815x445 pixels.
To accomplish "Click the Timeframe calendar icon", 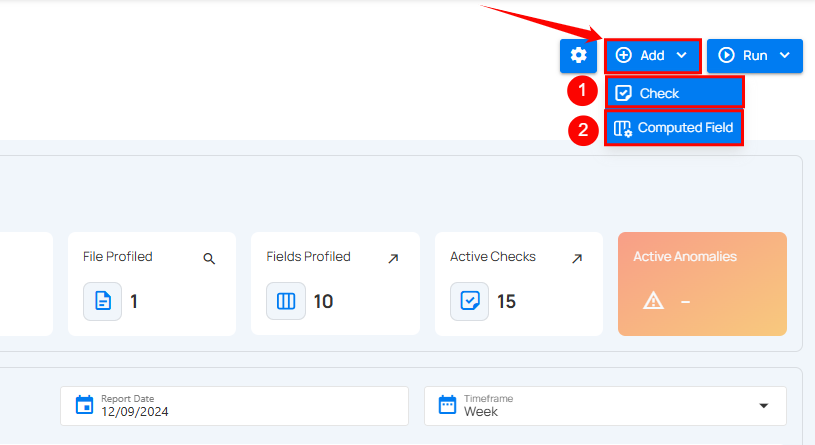I will (x=448, y=406).
